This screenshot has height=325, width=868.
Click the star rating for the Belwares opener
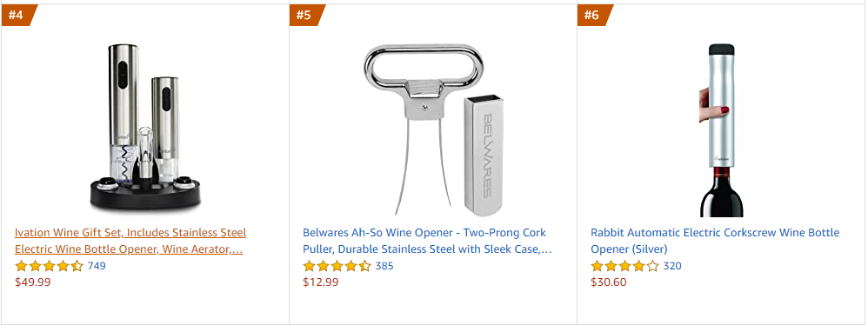[337, 267]
